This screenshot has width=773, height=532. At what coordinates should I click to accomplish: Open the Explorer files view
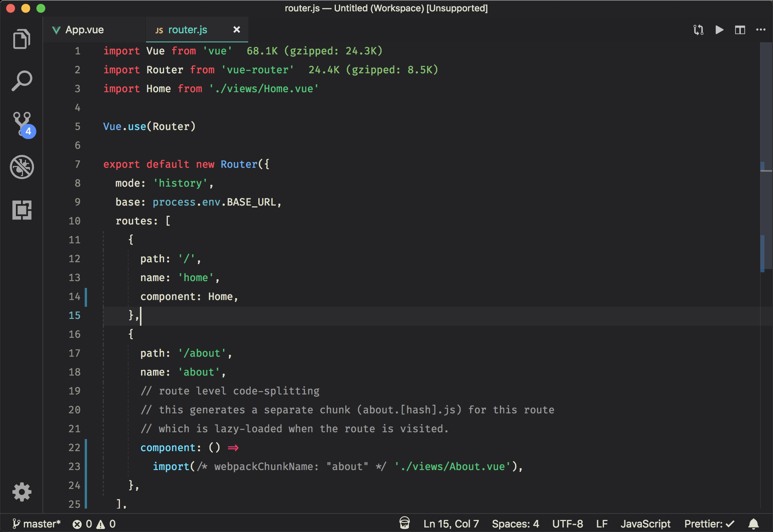coord(22,39)
